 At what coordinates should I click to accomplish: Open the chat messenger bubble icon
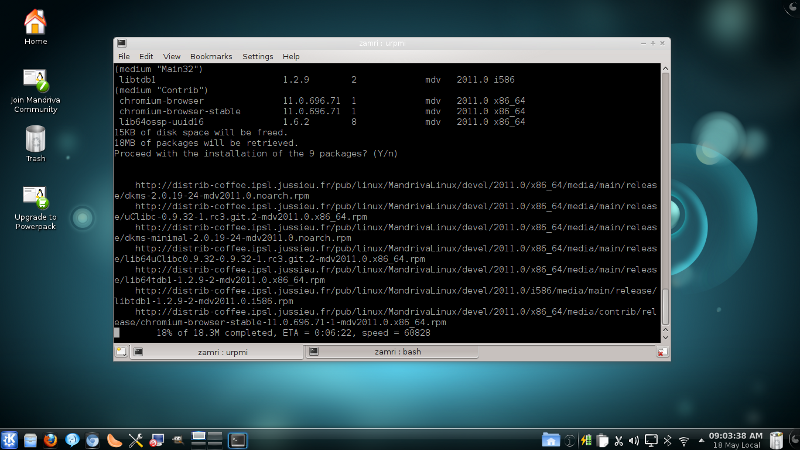(72, 440)
